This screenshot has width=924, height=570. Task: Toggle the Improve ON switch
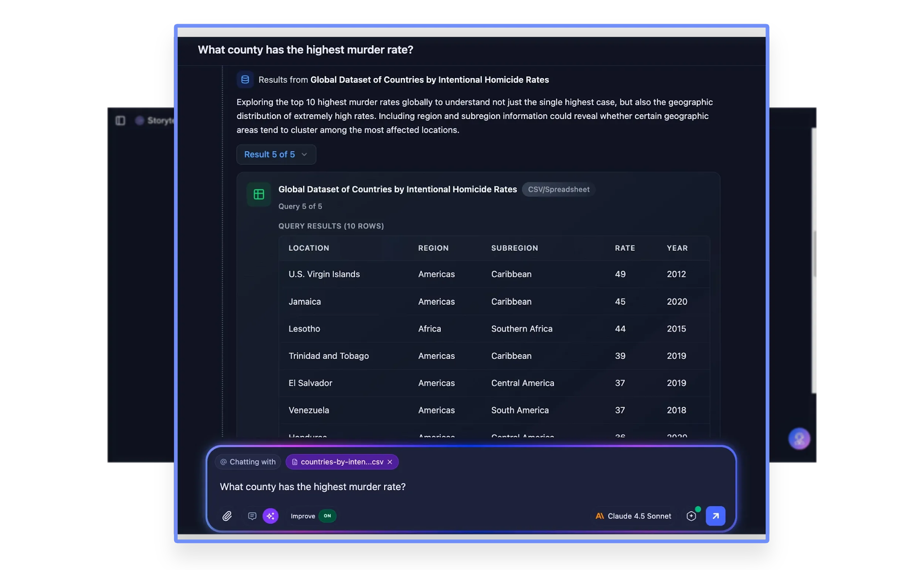pos(327,516)
